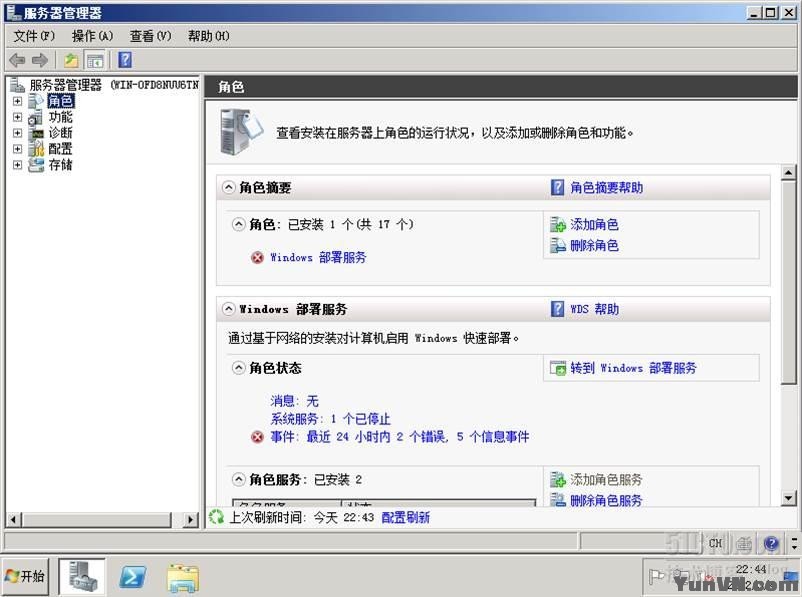Click the Back arrow toolbar icon

(x=17, y=60)
